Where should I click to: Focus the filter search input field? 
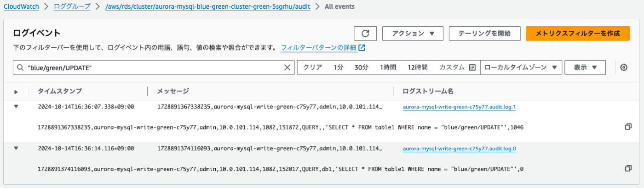coord(154,68)
